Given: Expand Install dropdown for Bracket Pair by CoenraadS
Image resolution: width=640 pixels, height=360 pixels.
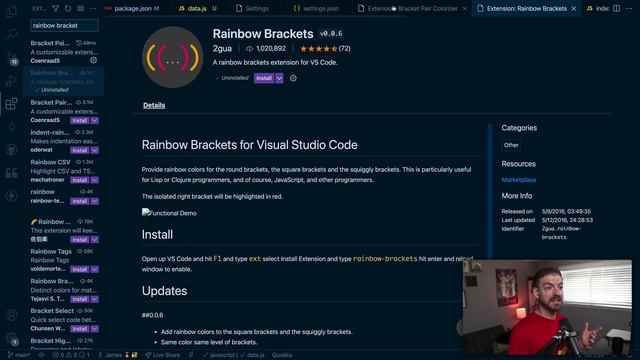Looking at the screenshot, I should 95,120.
